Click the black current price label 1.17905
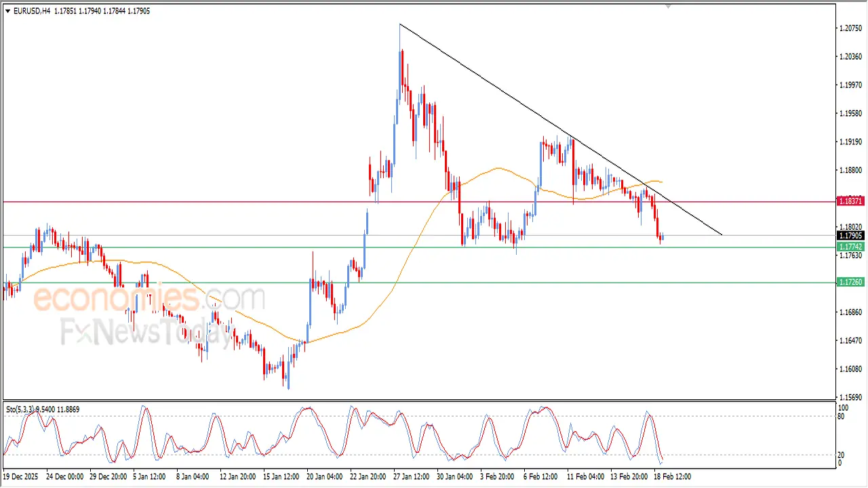868x488 pixels. coord(850,236)
